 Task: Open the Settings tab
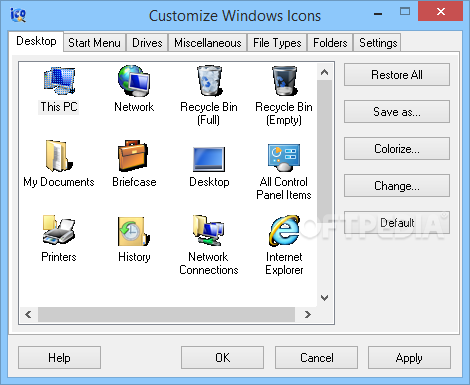378,43
